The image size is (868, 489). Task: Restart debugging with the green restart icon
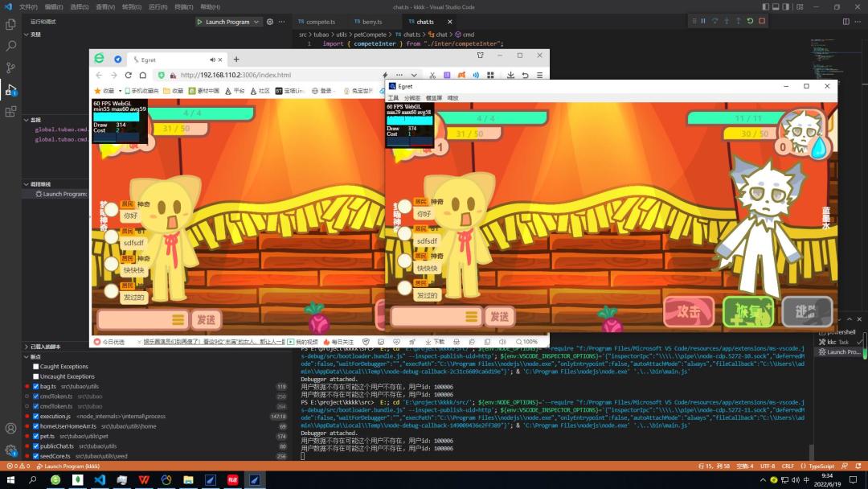(x=750, y=21)
